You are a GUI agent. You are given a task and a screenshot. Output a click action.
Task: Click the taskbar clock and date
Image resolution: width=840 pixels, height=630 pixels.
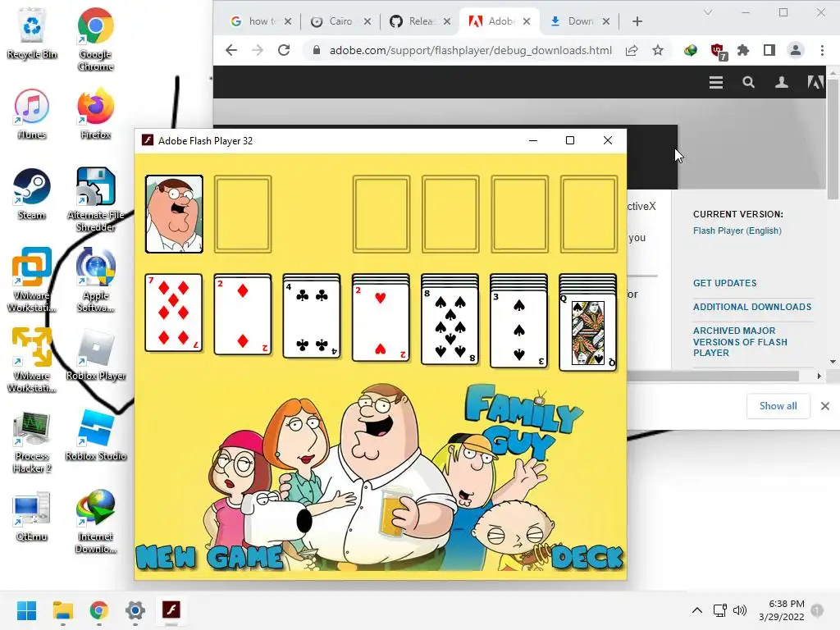781,610
